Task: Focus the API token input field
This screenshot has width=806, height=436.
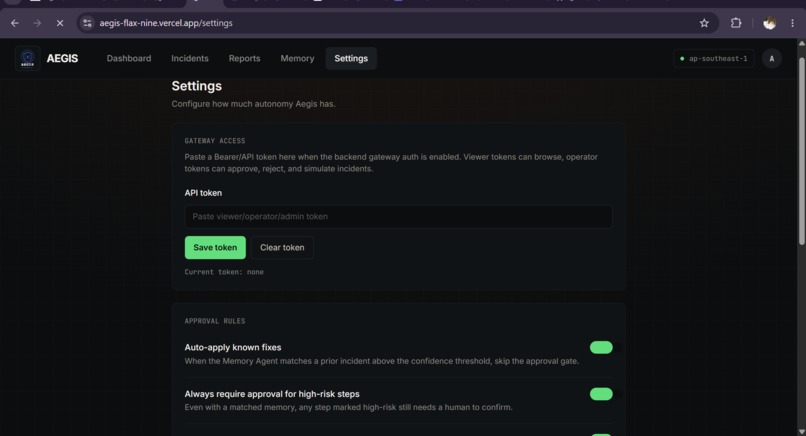Action: click(x=398, y=216)
